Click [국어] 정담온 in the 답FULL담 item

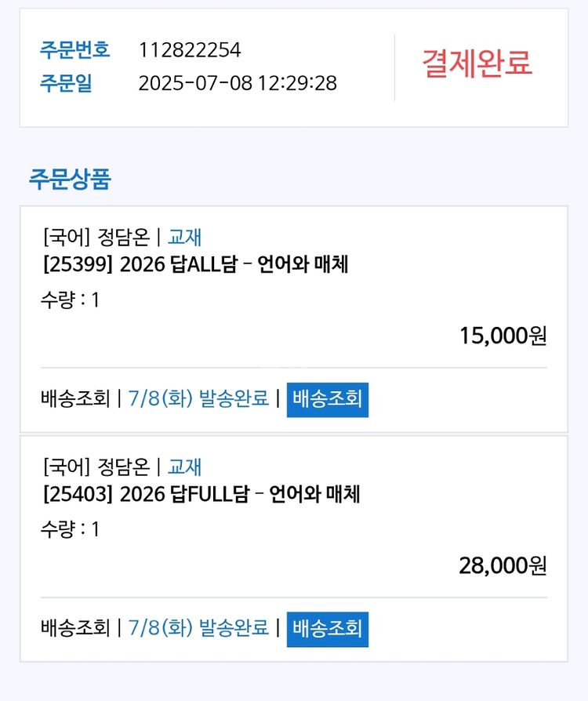click(96, 467)
